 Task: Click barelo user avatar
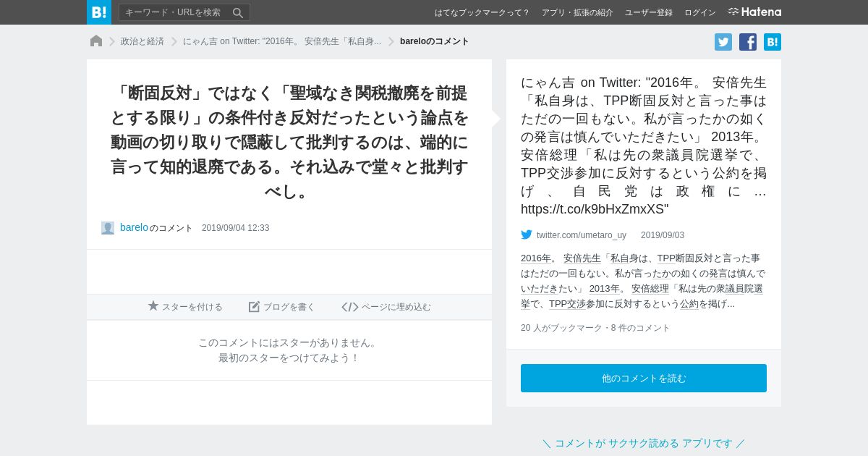click(108, 228)
